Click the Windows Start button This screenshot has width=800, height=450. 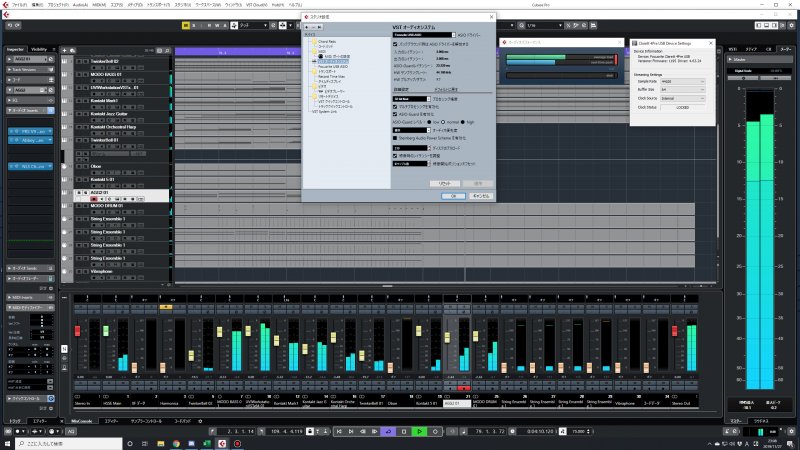pyautogui.click(x=6, y=443)
